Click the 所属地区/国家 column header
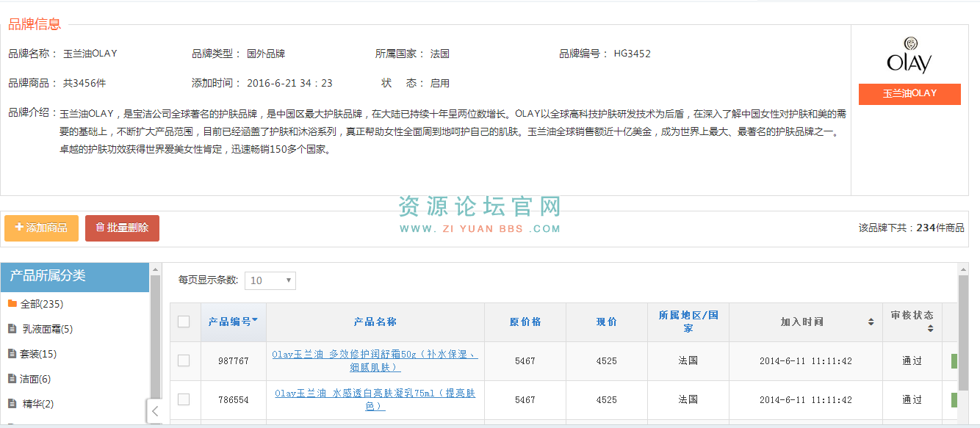Image resolution: width=980 pixels, height=428 pixels. tap(688, 322)
